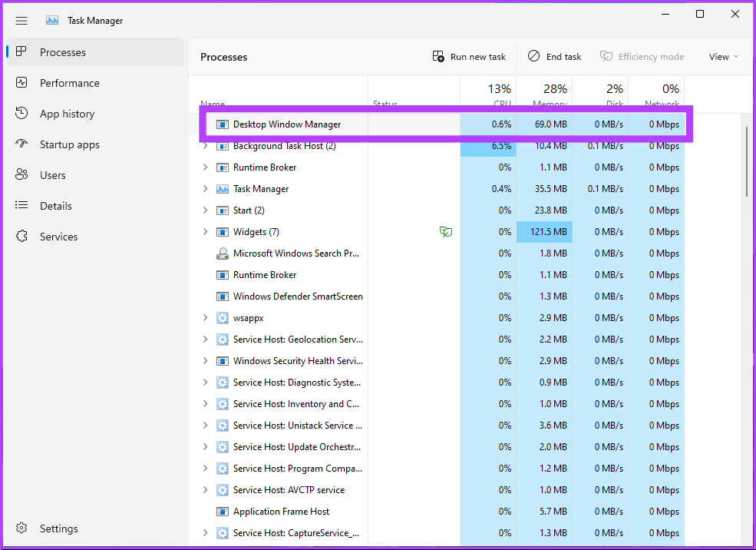Click the efficiency leaf icon beside Widgets
Viewport: 756px width, 550px height.
pos(446,231)
